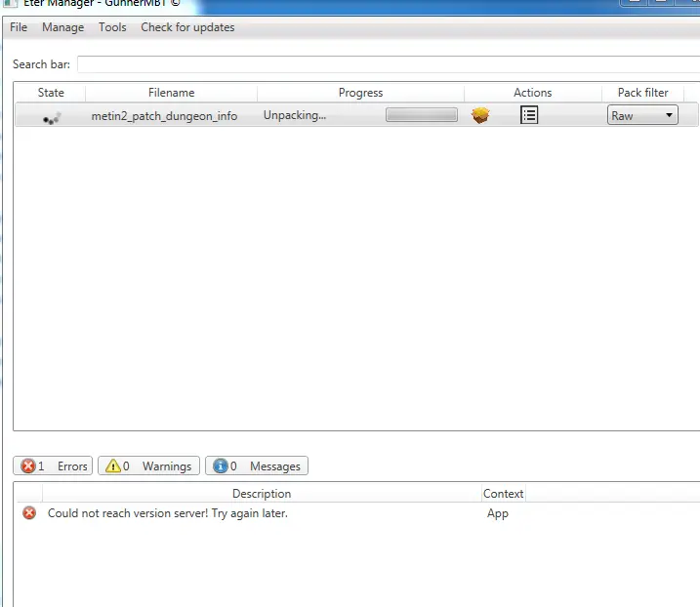Open the file list icon in Actions
The width and height of the screenshot is (700, 607).
coord(529,115)
